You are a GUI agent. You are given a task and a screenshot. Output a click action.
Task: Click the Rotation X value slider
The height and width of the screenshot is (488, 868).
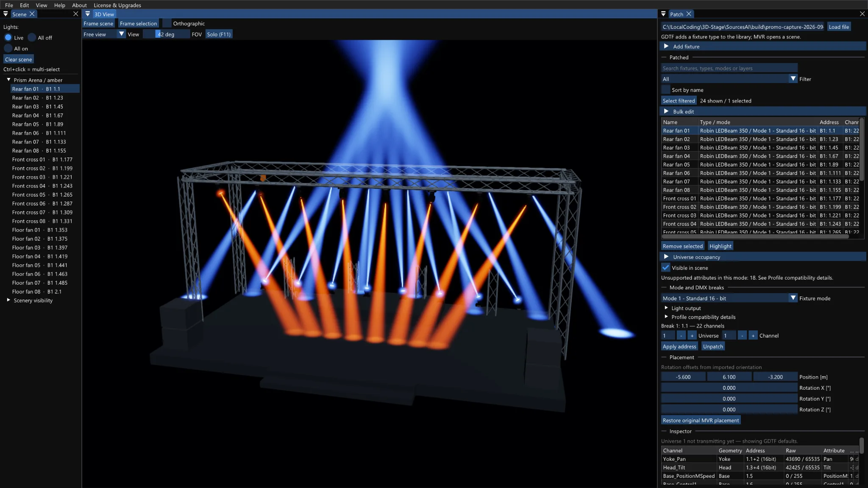[x=729, y=388]
